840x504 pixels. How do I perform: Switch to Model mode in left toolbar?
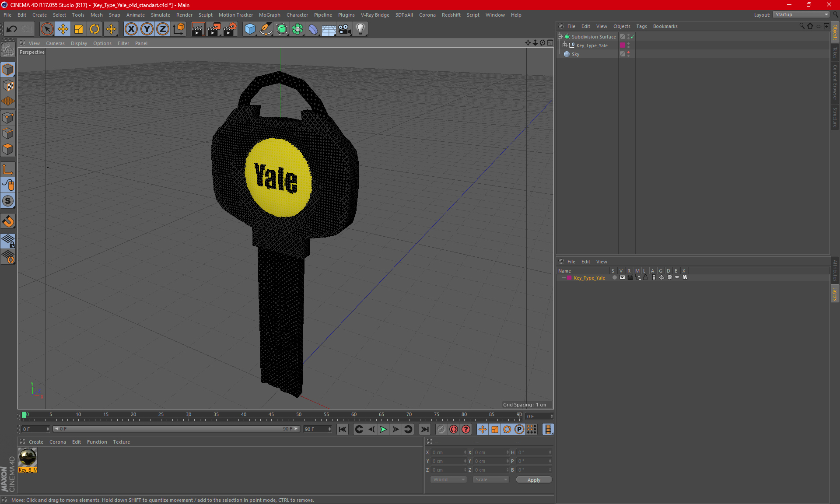tap(8, 70)
